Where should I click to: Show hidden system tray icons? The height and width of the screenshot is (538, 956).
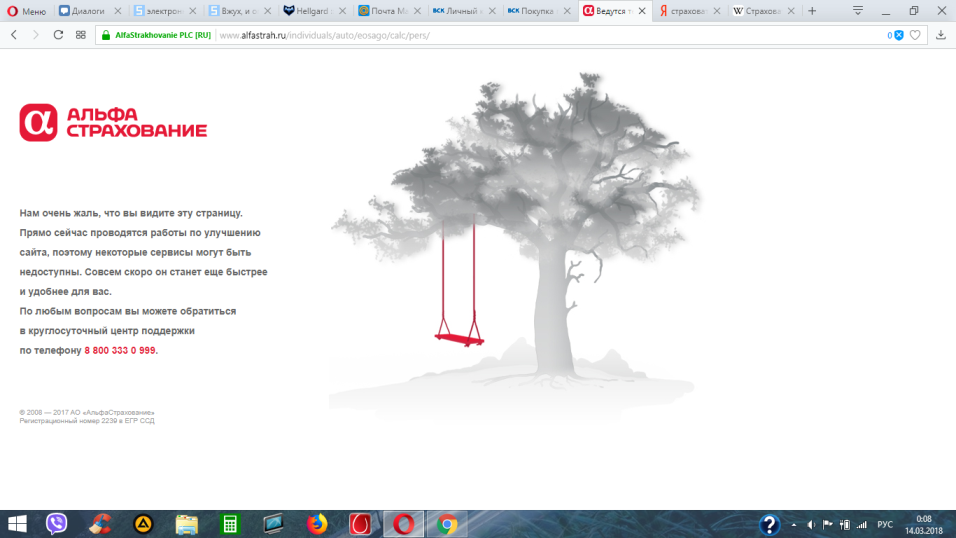point(794,525)
